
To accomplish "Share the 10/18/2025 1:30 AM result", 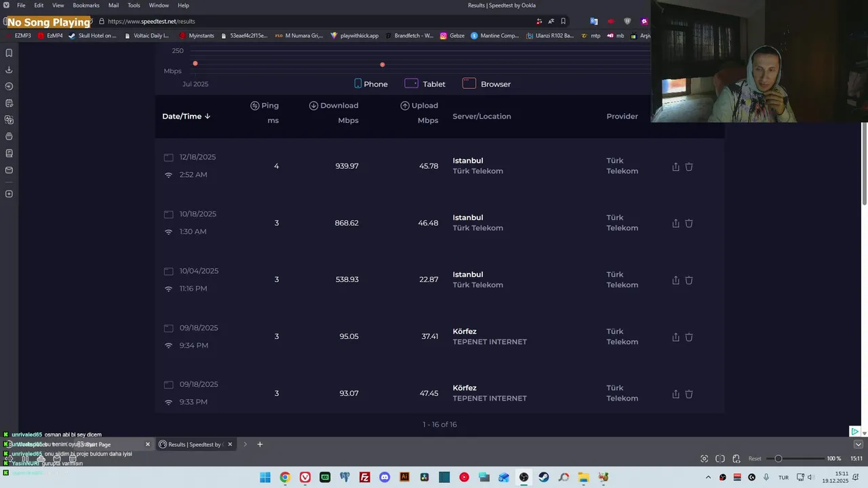I will 675,223.
